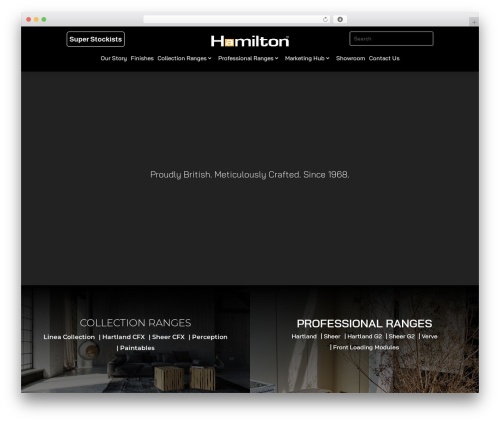The image size is (500, 423).
Task: Go to Contact Us
Action: click(x=384, y=58)
